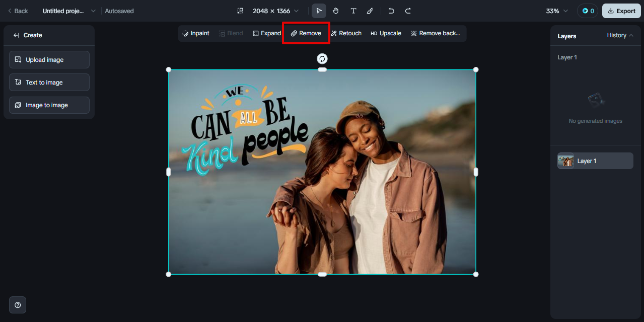
Task: Undo the last action
Action: click(391, 11)
